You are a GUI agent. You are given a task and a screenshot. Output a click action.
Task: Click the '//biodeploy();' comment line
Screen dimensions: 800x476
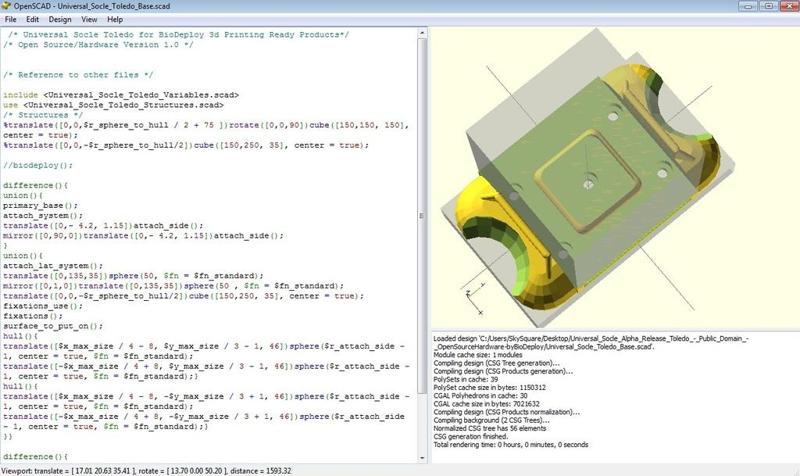(38, 165)
